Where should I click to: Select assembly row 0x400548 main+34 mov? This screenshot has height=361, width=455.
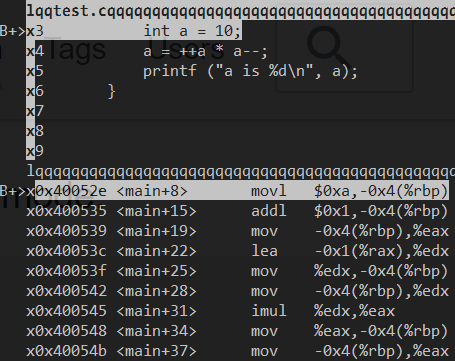click(237, 331)
